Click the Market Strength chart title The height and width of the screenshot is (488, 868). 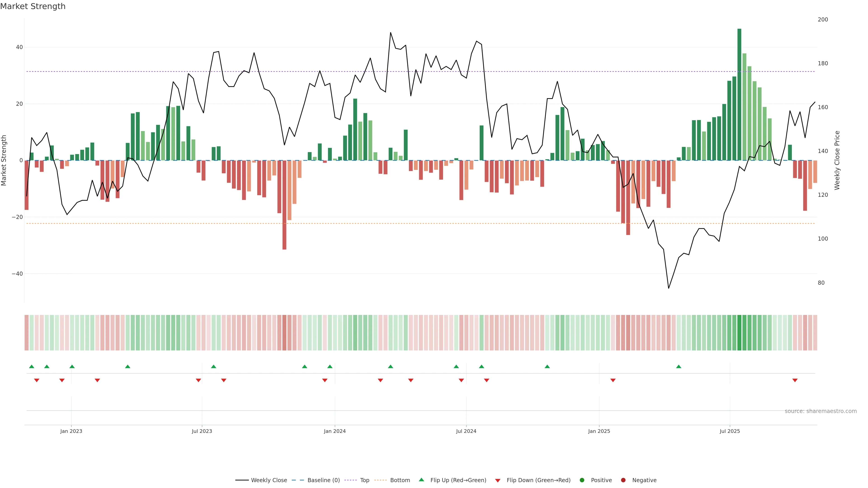coord(33,6)
